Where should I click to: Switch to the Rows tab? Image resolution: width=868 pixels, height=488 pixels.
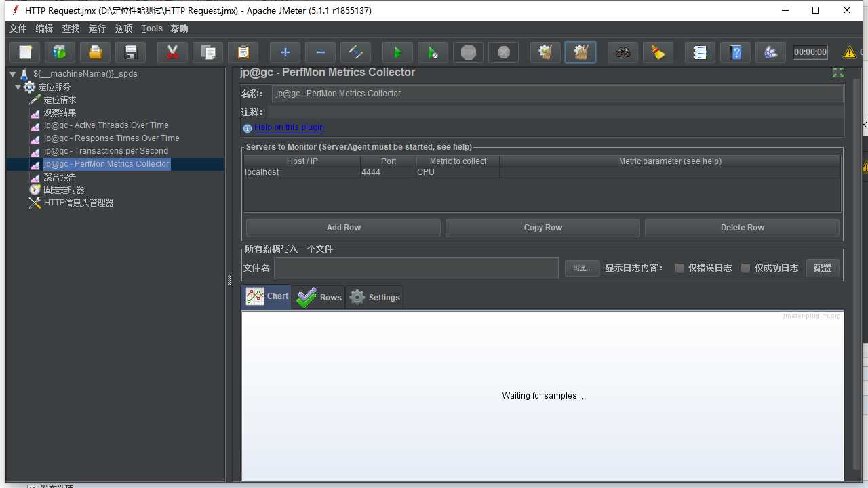click(x=319, y=297)
